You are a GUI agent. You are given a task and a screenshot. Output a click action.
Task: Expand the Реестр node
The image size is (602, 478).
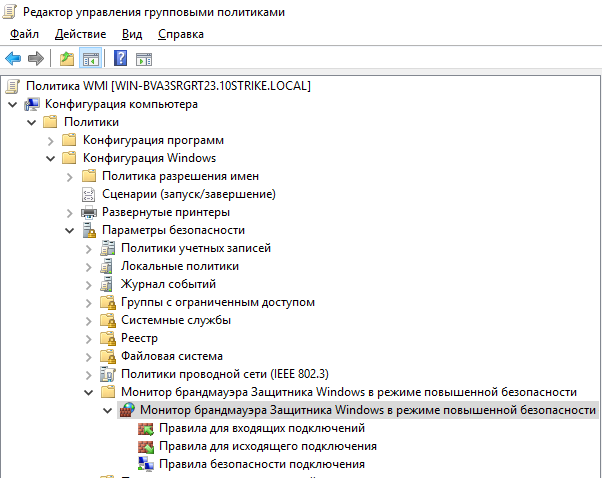pos(89,339)
